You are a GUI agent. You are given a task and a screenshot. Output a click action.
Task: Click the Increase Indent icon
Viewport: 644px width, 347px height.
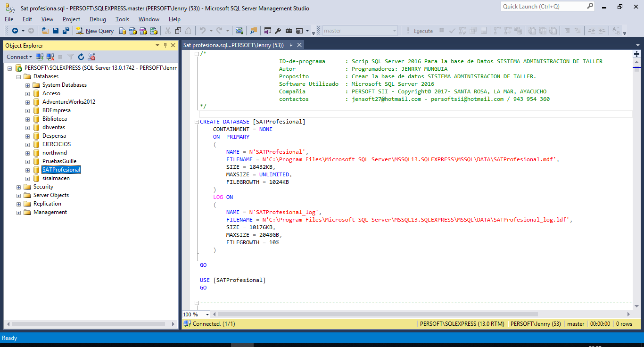pos(601,31)
